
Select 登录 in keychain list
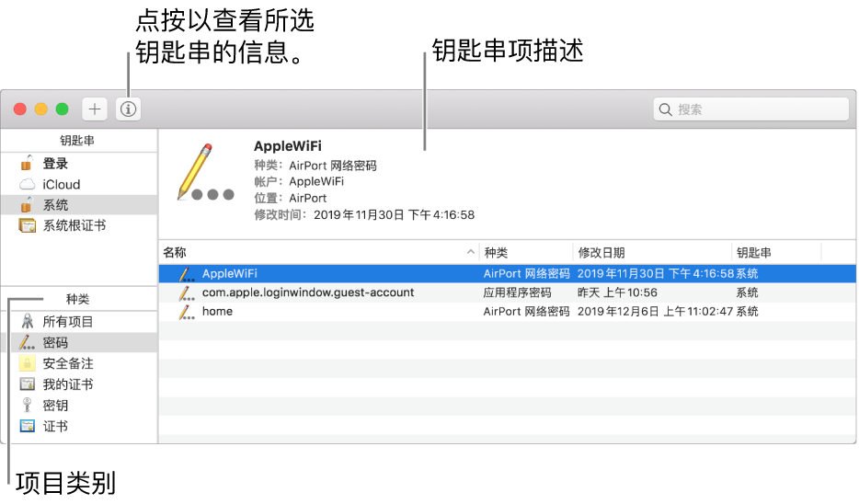click(56, 164)
